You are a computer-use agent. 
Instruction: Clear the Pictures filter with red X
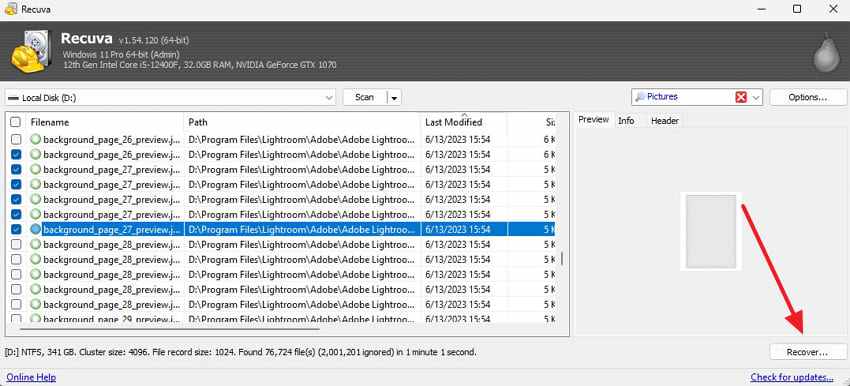(740, 97)
